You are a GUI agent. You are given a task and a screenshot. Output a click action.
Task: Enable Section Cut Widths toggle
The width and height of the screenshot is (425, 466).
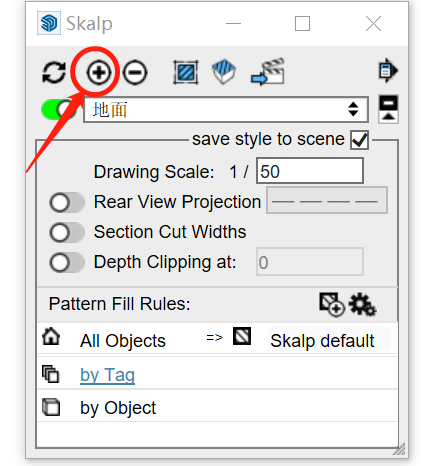click(x=67, y=232)
